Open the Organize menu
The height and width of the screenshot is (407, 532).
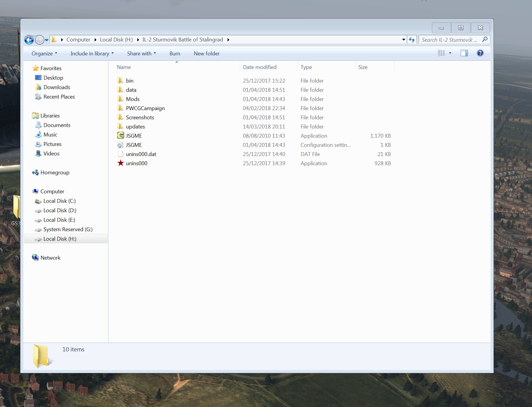(x=44, y=54)
